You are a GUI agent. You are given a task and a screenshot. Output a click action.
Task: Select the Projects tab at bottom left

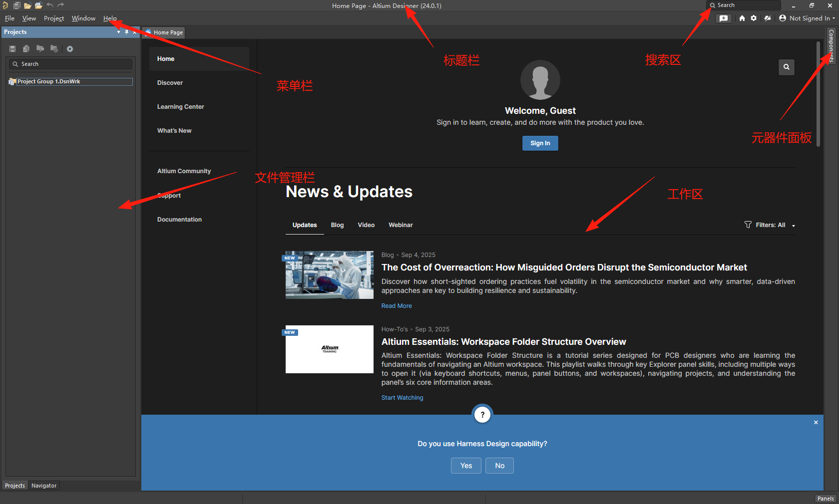tap(15, 486)
